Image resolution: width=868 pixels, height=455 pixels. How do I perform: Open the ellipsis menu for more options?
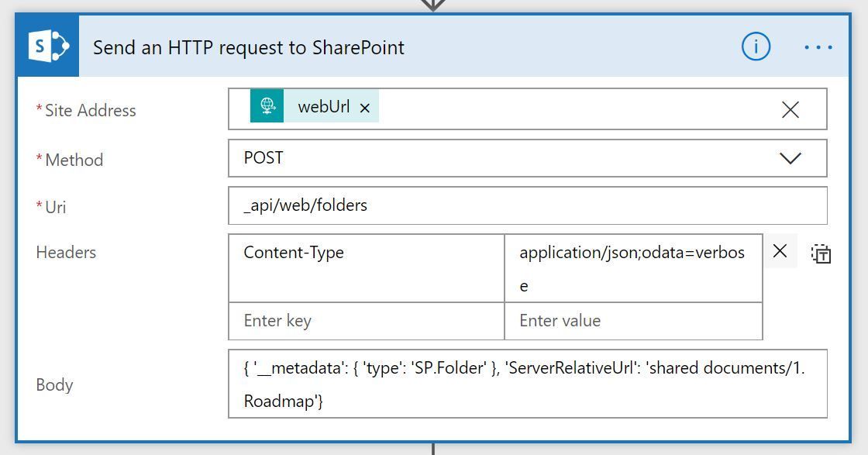[818, 47]
